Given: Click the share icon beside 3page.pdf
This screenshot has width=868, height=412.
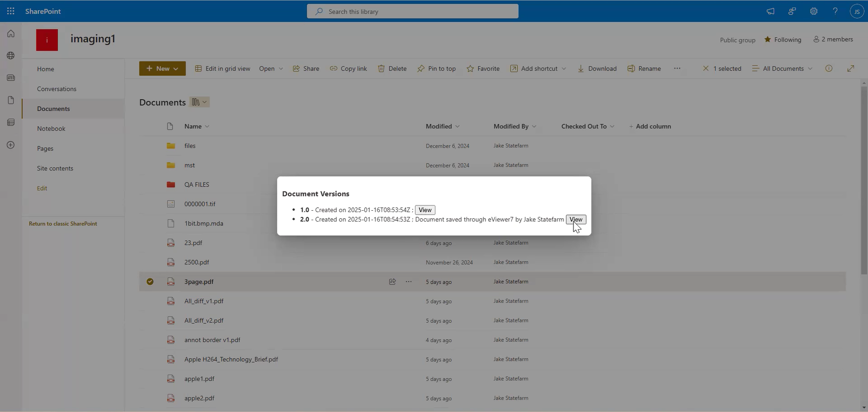Looking at the screenshot, I should (x=392, y=282).
